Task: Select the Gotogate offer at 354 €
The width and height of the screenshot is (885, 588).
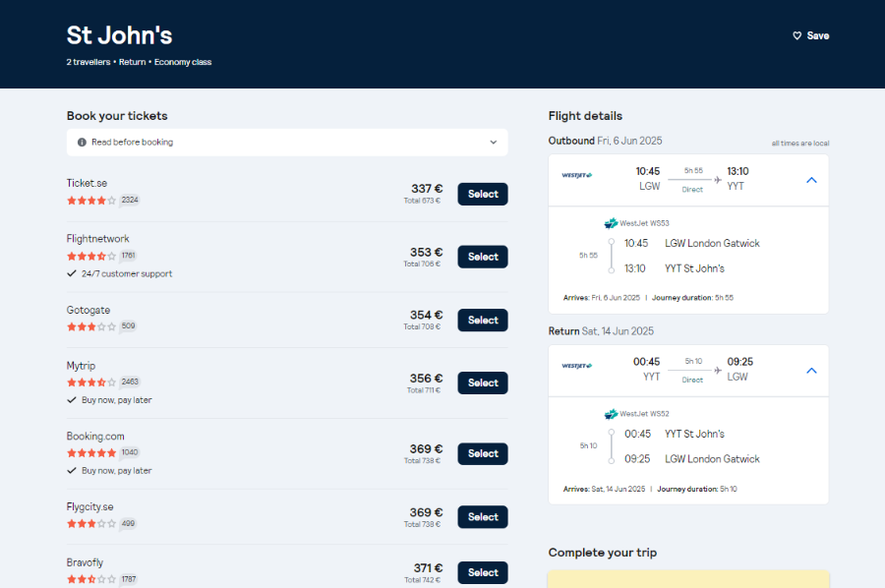Action: tap(483, 320)
